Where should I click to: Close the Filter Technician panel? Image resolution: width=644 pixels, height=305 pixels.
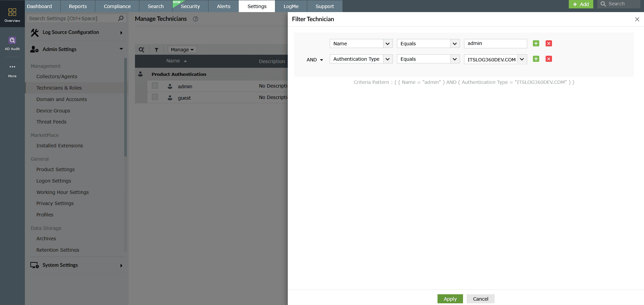coord(637,19)
